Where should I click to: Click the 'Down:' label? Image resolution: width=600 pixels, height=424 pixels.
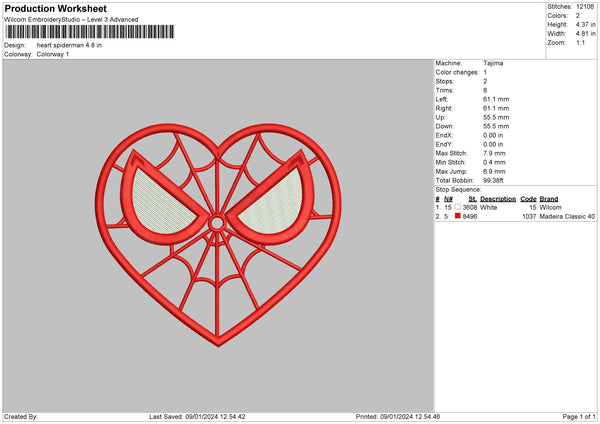pos(445,126)
